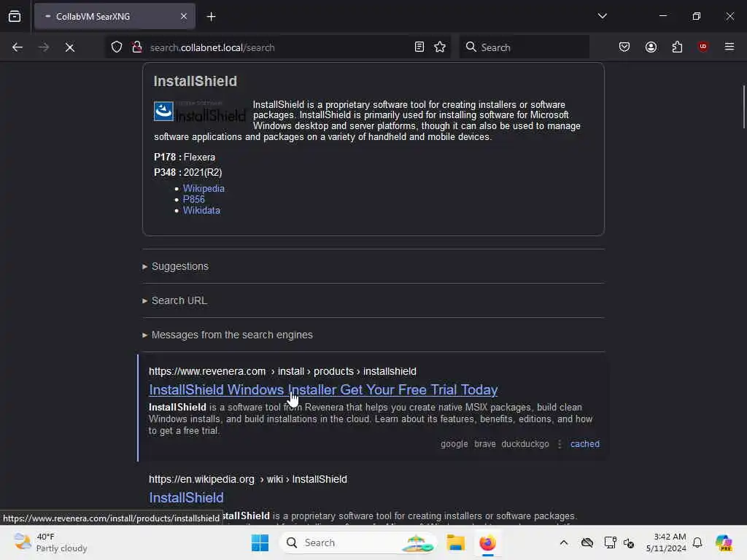Open cached version of Revenera result
The width and height of the screenshot is (747, 560).
coord(585,444)
